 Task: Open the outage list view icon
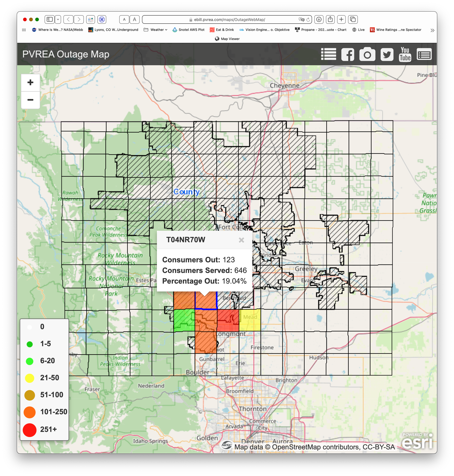point(328,54)
